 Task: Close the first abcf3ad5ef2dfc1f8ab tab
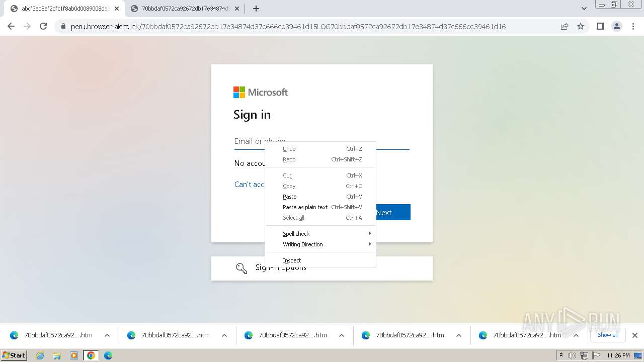tap(117, 9)
